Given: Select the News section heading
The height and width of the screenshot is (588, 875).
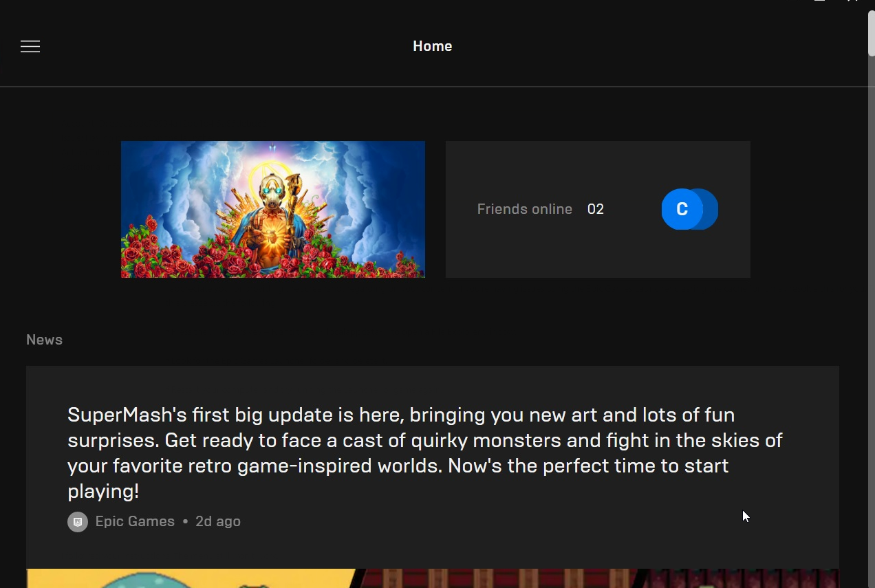Looking at the screenshot, I should click(44, 340).
